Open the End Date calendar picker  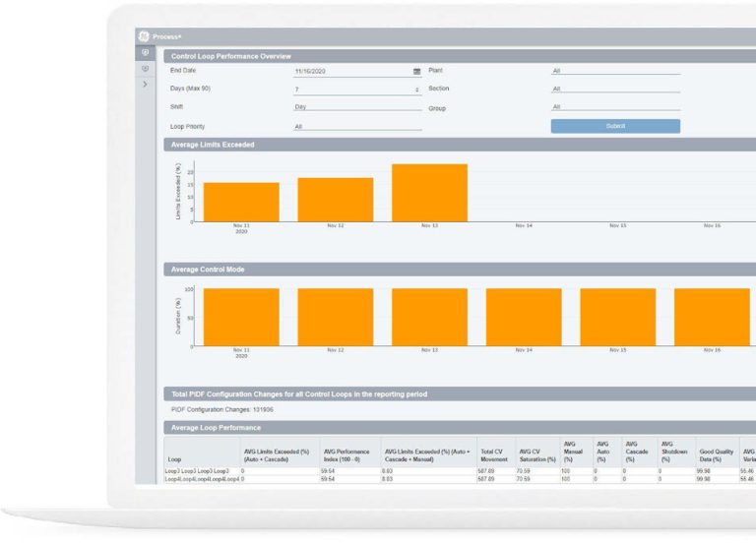[x=416, y=72]
